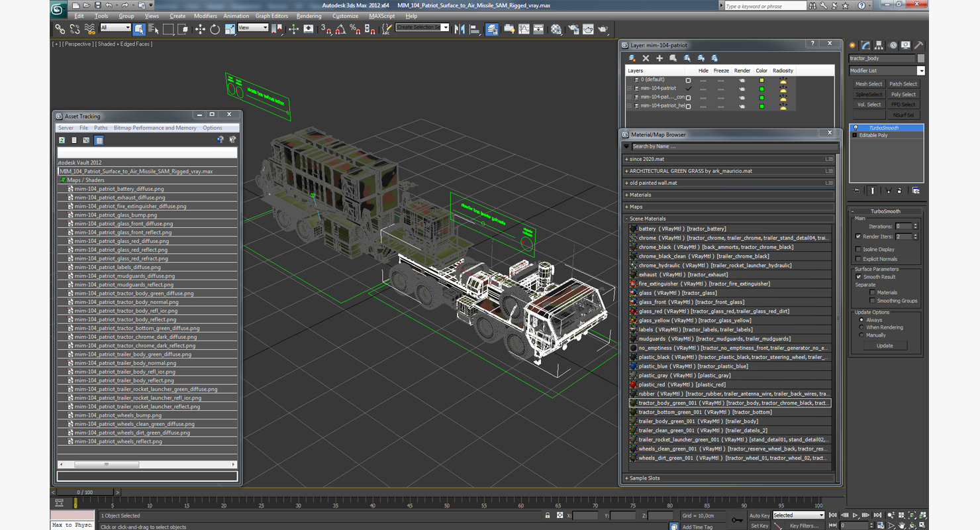Click the Mirror tool

460,29
